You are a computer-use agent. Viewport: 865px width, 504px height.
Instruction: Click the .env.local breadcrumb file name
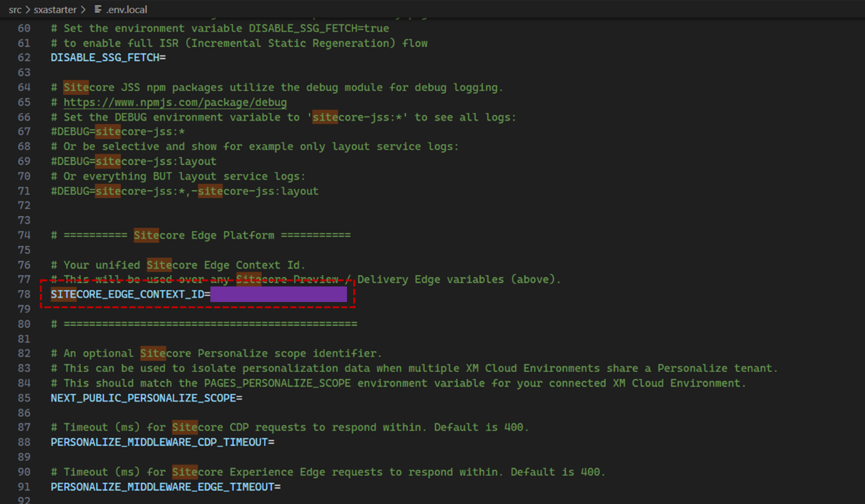tap(127, 9)
